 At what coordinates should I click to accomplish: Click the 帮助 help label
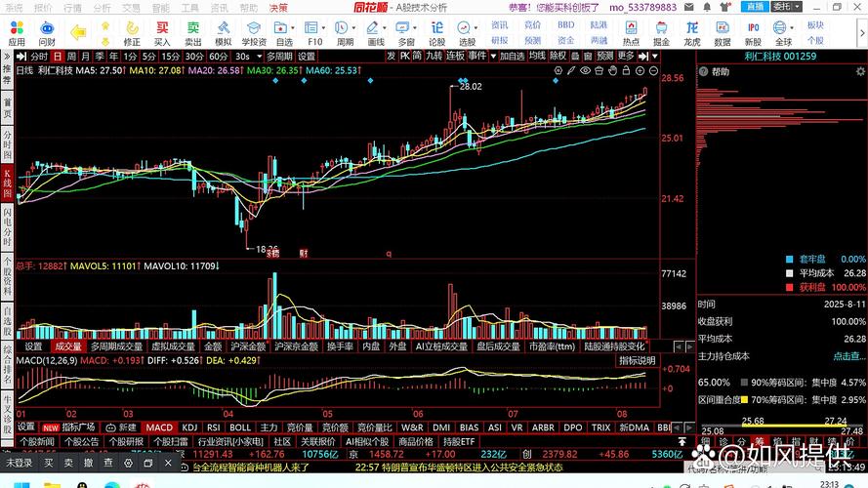click(721, 71)
